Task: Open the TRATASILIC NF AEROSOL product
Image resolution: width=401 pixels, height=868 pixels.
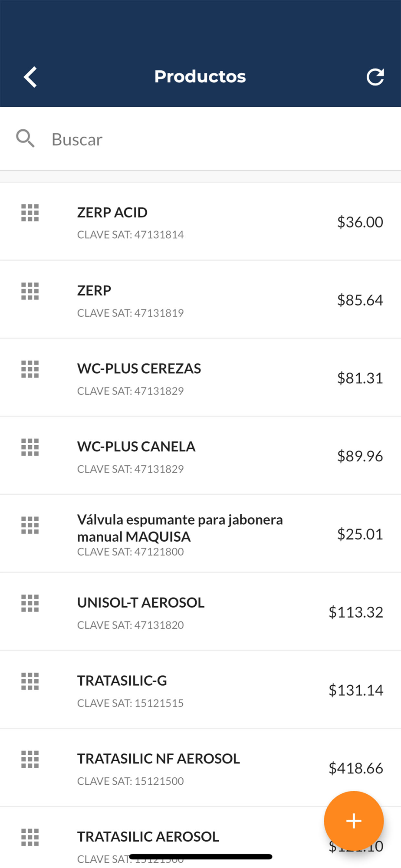Action: coord(200,768)
